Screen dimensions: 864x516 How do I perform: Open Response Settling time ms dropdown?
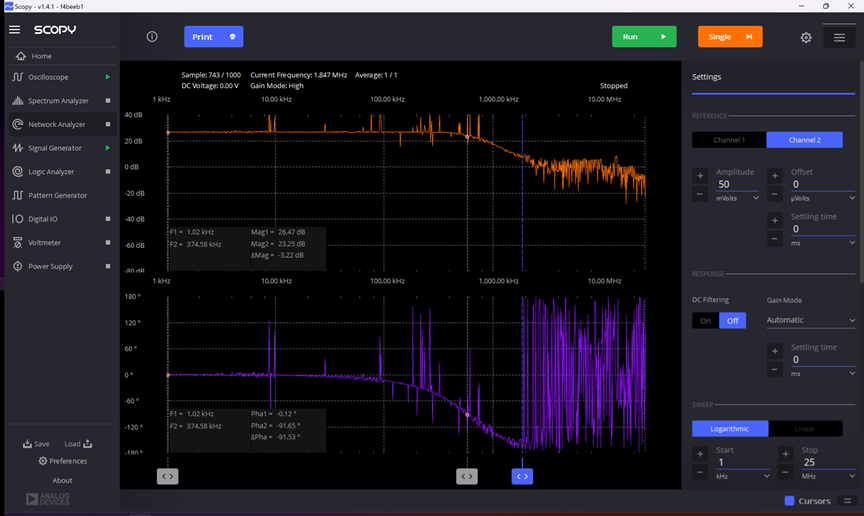click(823, 374)
